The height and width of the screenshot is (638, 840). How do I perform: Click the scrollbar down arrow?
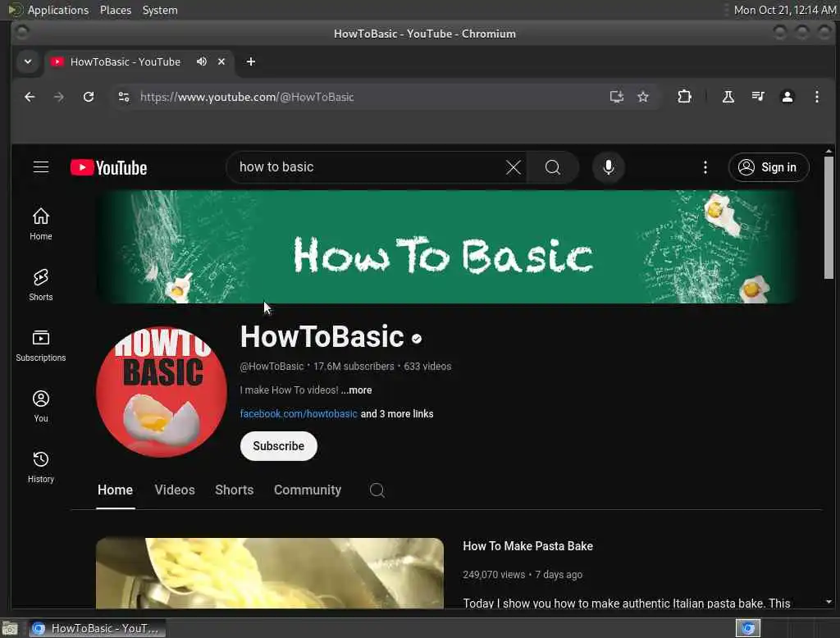click(x=829, y=602)
